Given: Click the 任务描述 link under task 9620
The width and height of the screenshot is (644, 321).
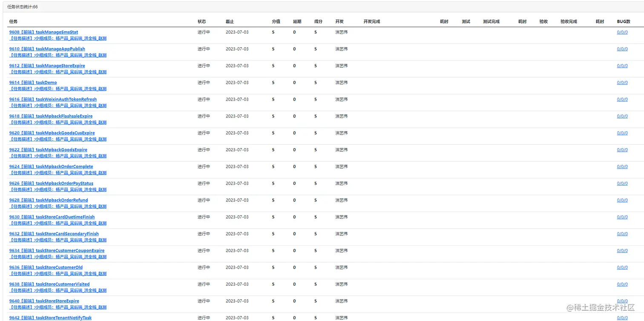Looking at the screenshot, I should click(58, 139).
